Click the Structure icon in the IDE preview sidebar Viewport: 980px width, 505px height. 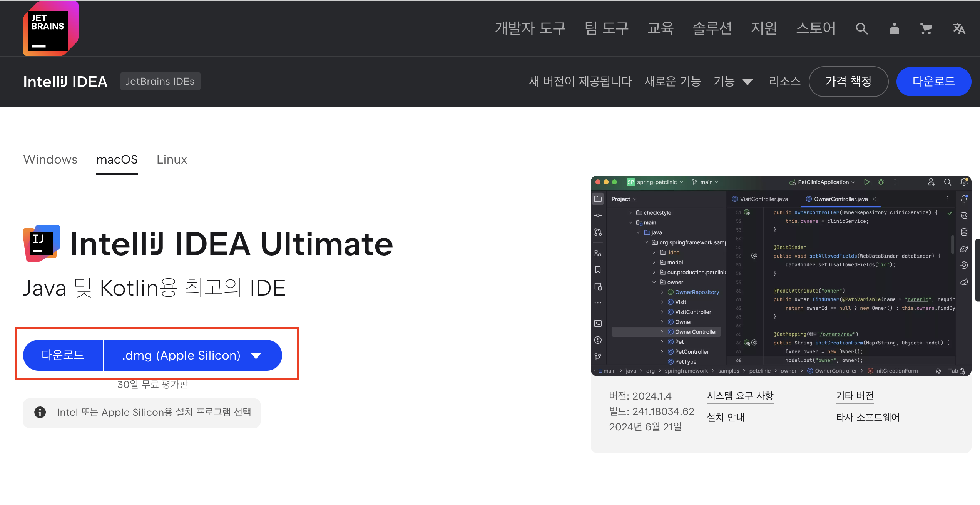(598, 253)
